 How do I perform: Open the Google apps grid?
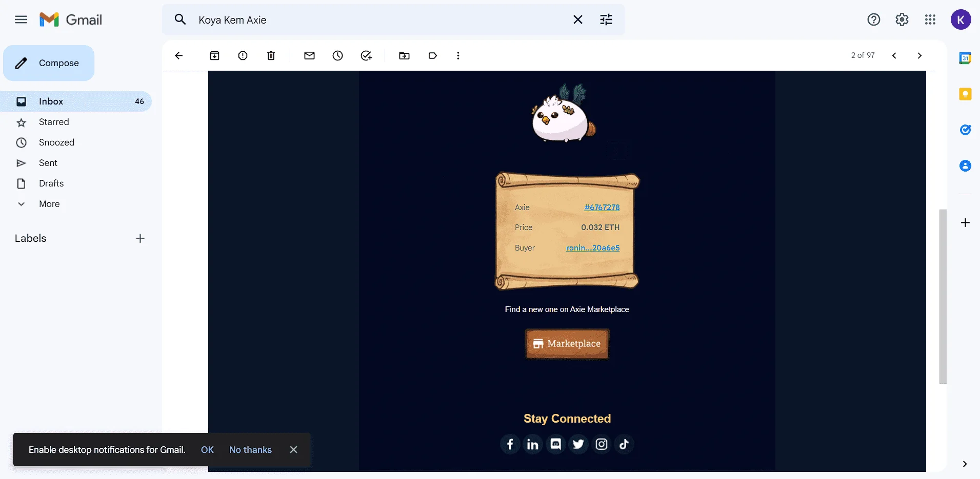930,20
